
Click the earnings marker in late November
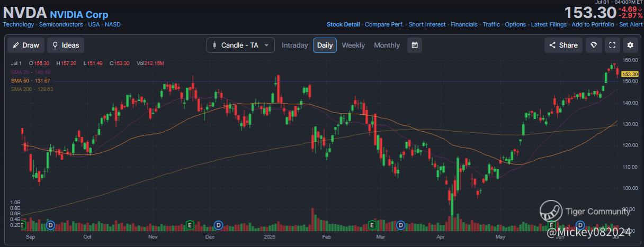[190, 225]
